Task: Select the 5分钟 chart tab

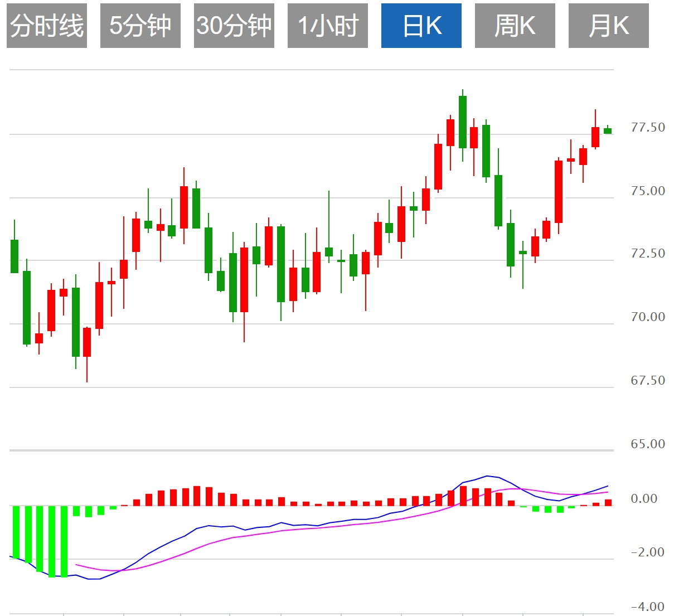Action: click(140, 26)
